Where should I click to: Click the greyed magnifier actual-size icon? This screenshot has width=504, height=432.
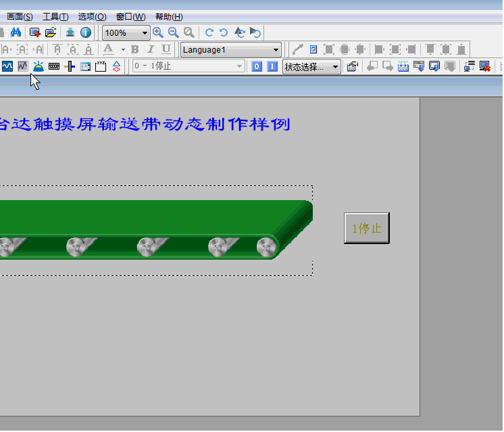coord(188,32)
